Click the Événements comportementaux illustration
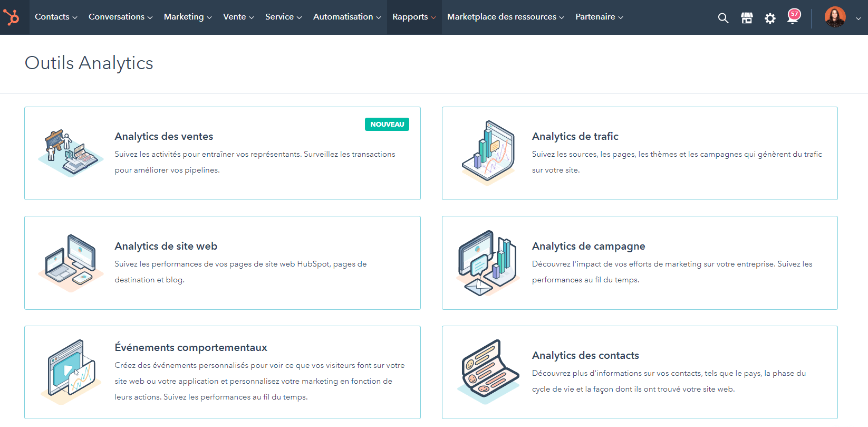Image resolution: width=868 pixels, height=427 pixels. click(x=70, y=372)
